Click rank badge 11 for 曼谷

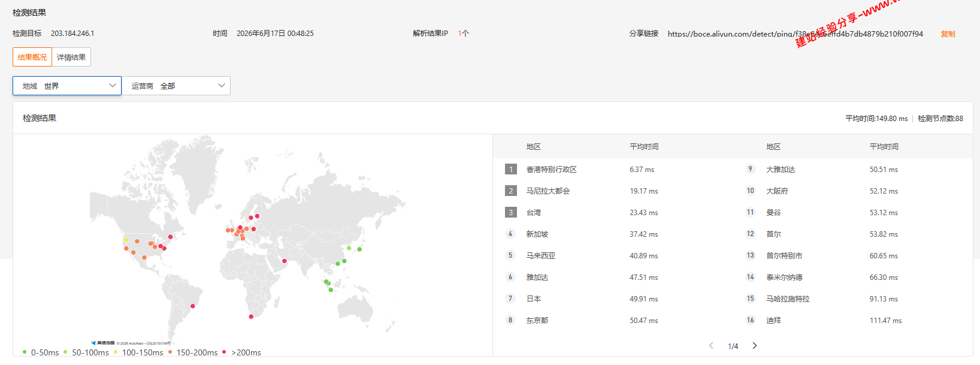750,212
